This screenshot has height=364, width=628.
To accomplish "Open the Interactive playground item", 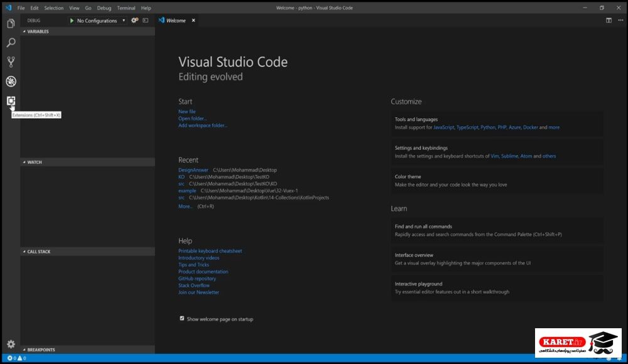I will [497, 288].
